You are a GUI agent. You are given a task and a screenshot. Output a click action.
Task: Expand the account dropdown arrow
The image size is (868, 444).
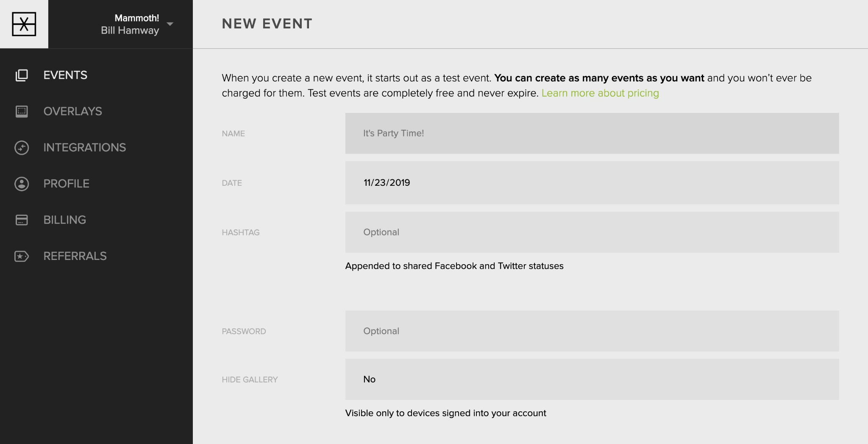click(170, 24)
